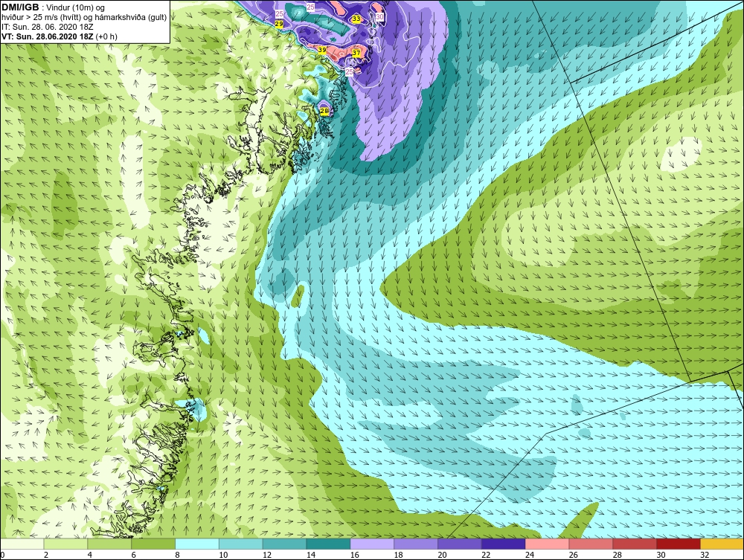Screen dimensions: 744x560
Task: Click the yellow 39 gust marker
Action: [x=321, y=50]
